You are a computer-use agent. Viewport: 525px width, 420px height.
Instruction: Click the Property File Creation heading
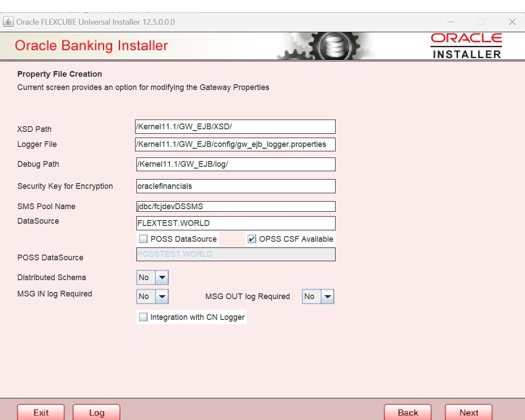60,74
